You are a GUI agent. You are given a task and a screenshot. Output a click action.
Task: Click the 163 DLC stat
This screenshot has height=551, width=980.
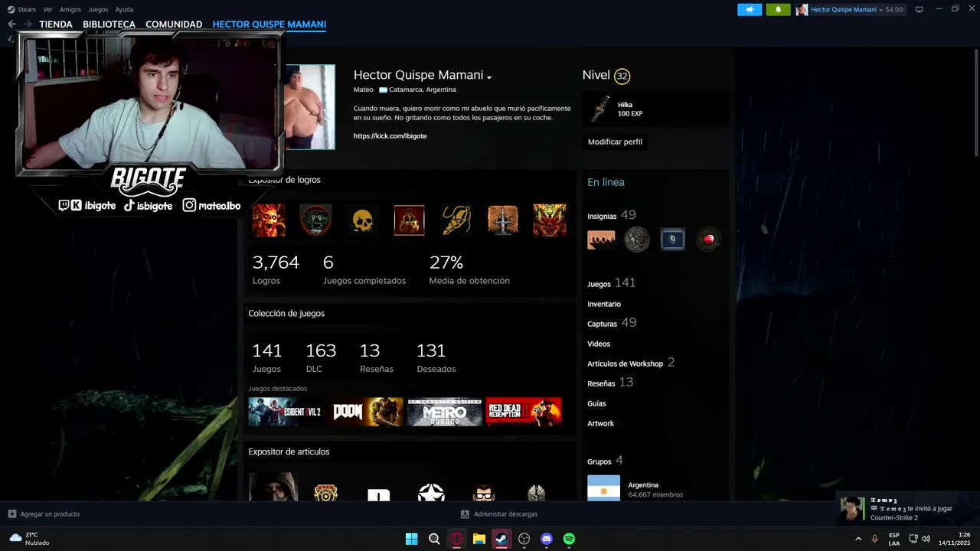click(x=321, y=358)
